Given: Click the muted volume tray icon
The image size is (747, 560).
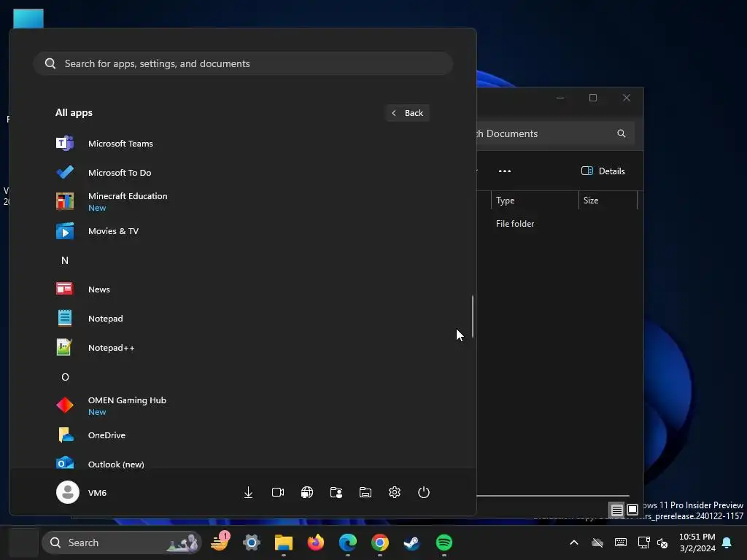Looking at the screenshot, I should pos(662,542).
